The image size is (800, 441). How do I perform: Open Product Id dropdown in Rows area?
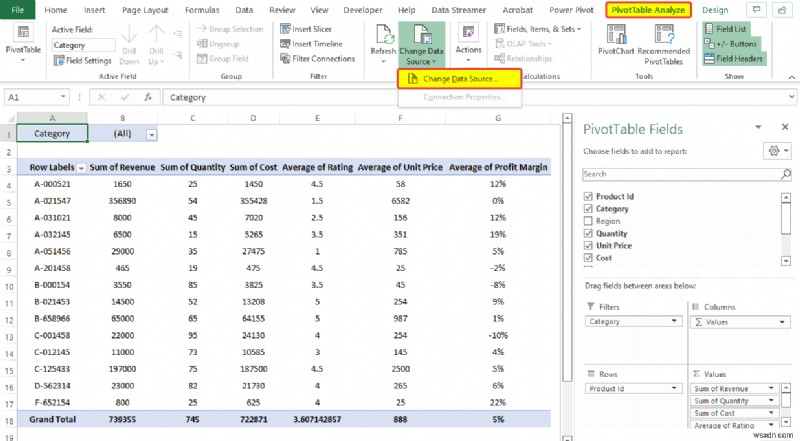click(x=674, y=388)
